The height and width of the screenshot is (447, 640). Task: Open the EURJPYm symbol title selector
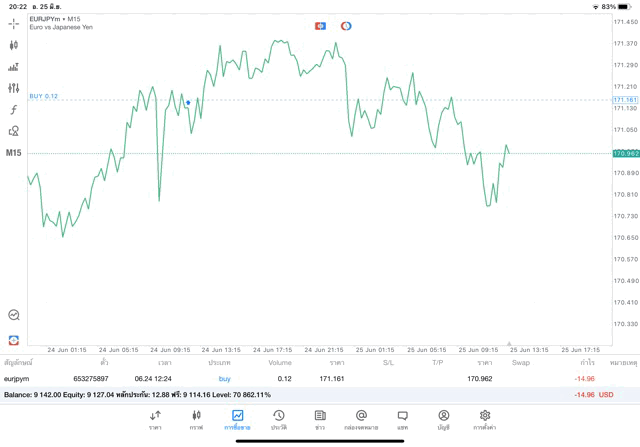click(55, 19)
